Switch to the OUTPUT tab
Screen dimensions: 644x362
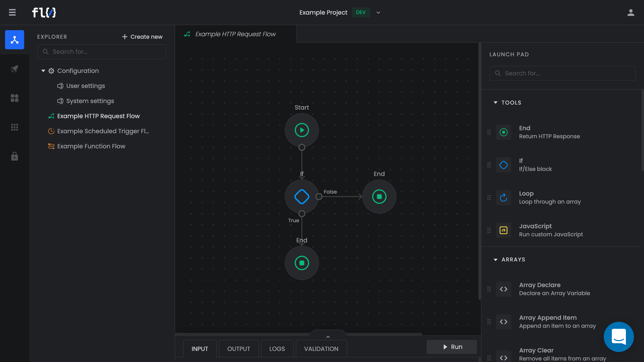tap(238, 349)
